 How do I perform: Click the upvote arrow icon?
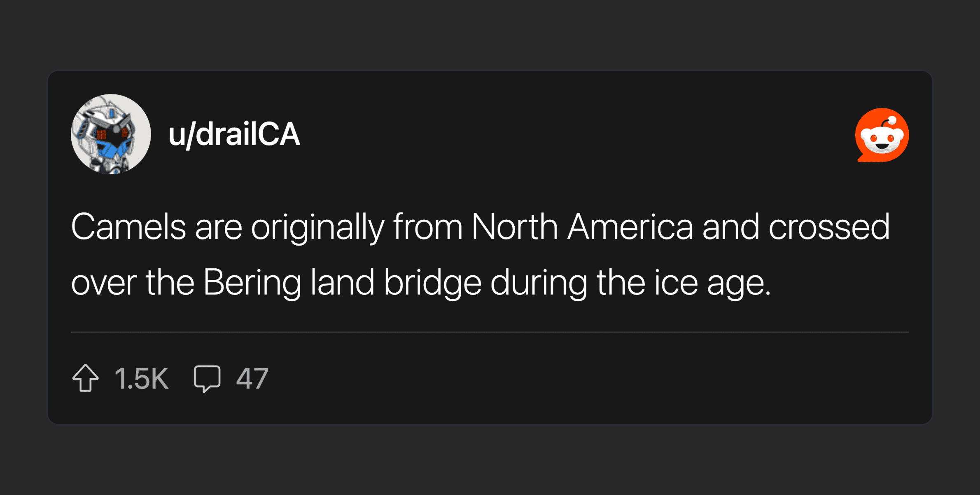[86, 378]
